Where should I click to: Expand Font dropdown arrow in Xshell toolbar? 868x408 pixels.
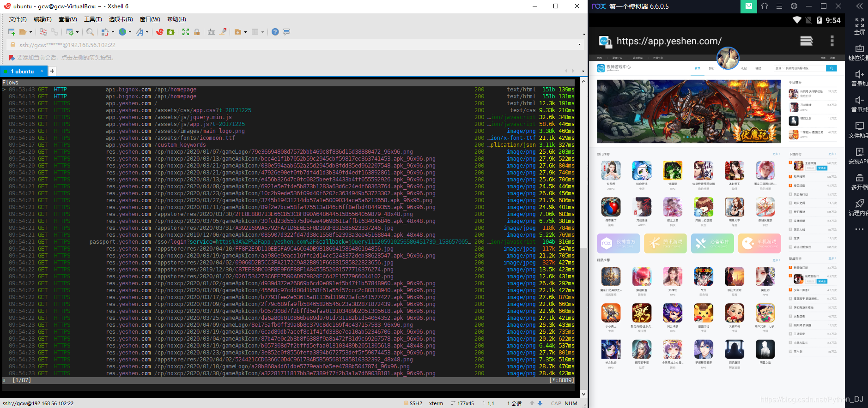(x=147, y=32)
